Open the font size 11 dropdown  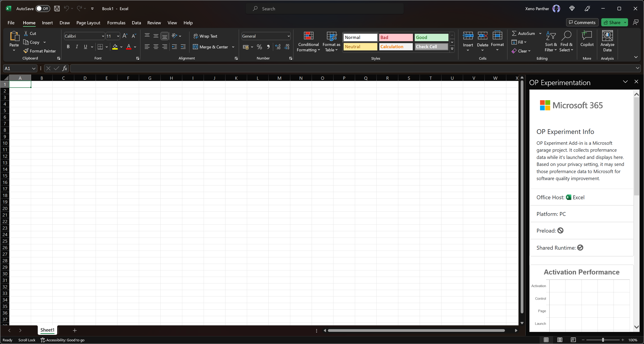pyautogui.click(x=118, y=36)
